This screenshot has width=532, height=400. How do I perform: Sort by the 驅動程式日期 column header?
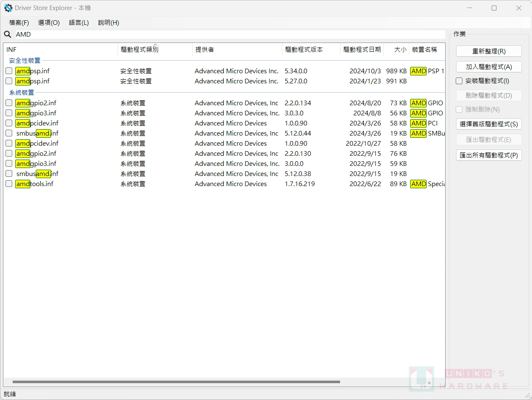pos(362,50)
